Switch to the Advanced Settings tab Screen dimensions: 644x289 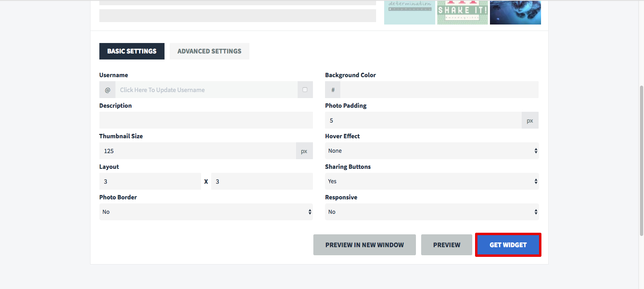[x=210, y=51]
